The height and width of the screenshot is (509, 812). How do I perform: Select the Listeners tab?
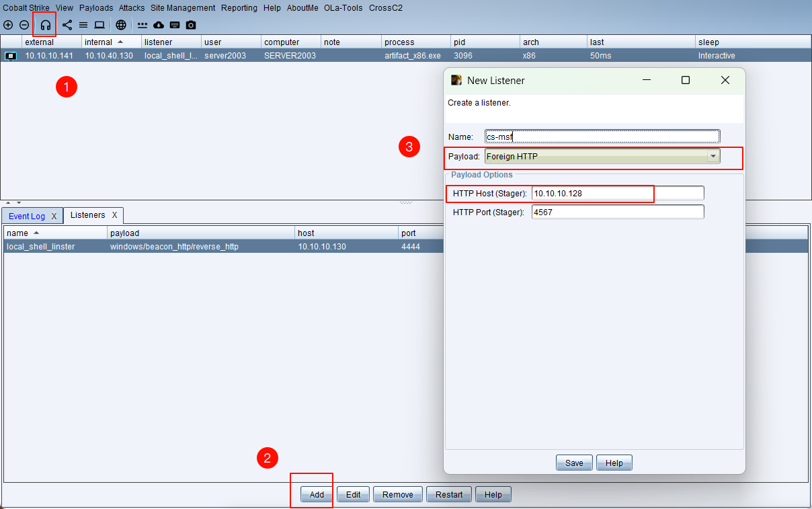click(x=88, y=215)
